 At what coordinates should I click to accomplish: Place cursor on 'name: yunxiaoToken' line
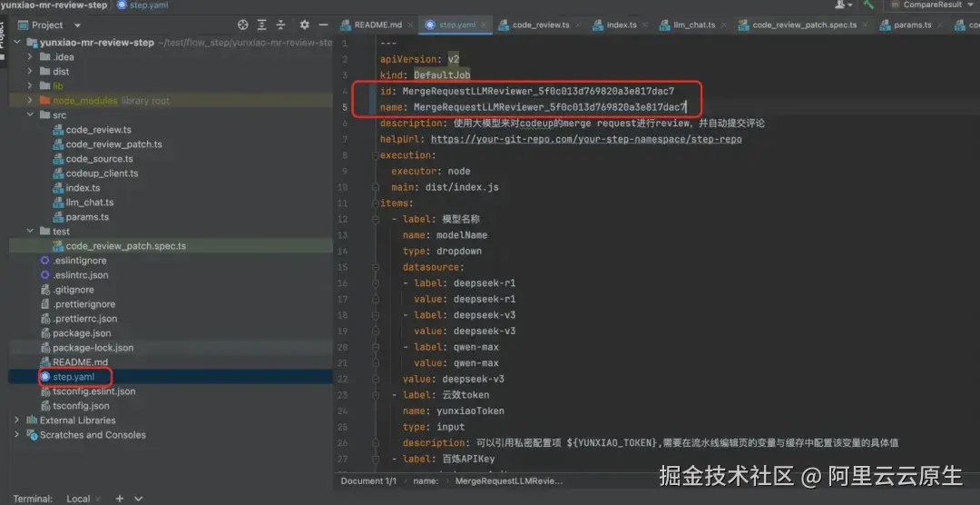(x=453, y=411)
